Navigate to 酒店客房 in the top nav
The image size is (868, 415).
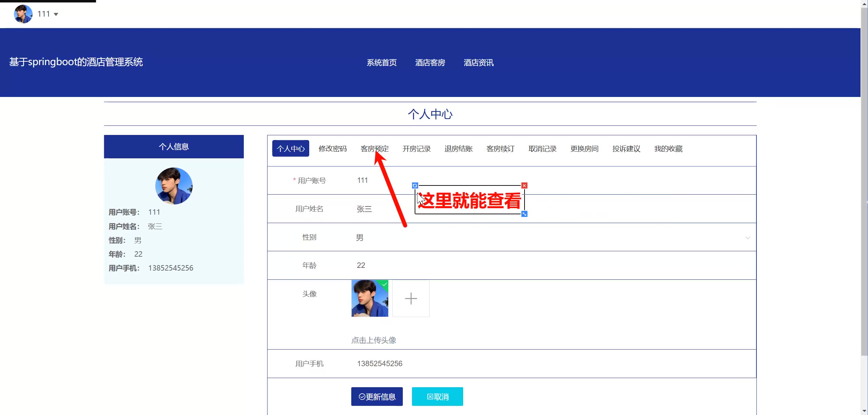click(430, 62)
